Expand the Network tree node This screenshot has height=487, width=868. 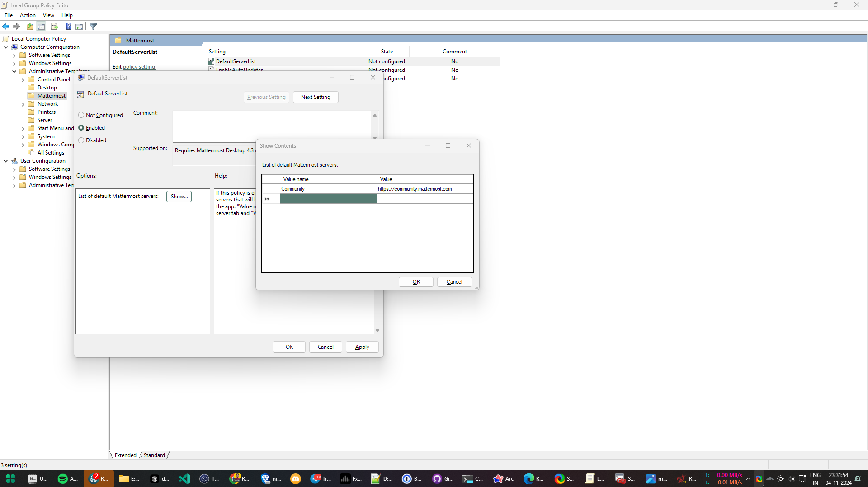[x=23, y=103]
